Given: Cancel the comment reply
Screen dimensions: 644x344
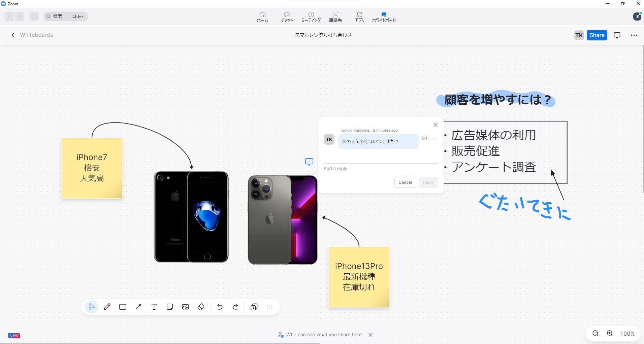Looking at the screenshot, I should tap(405, 182).
